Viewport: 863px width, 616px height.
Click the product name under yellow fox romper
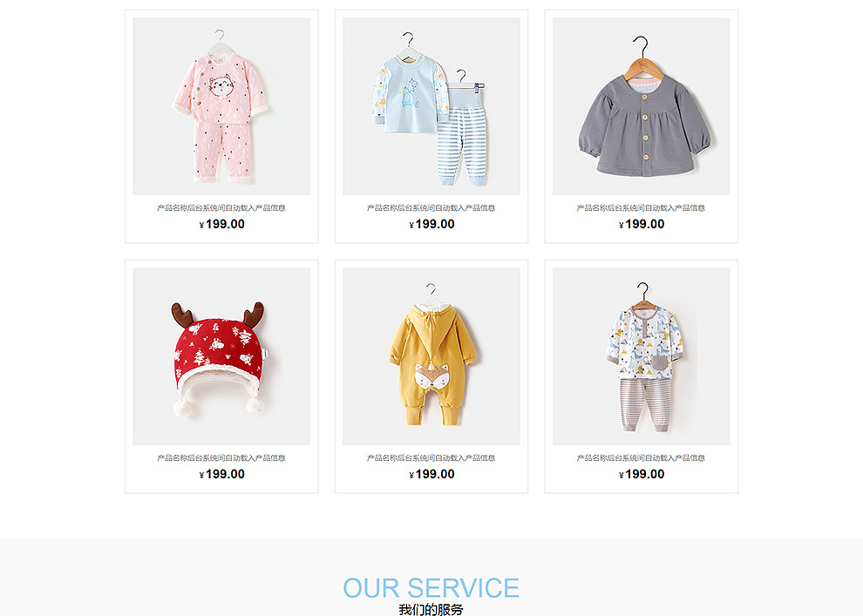[x=431, y=458]
